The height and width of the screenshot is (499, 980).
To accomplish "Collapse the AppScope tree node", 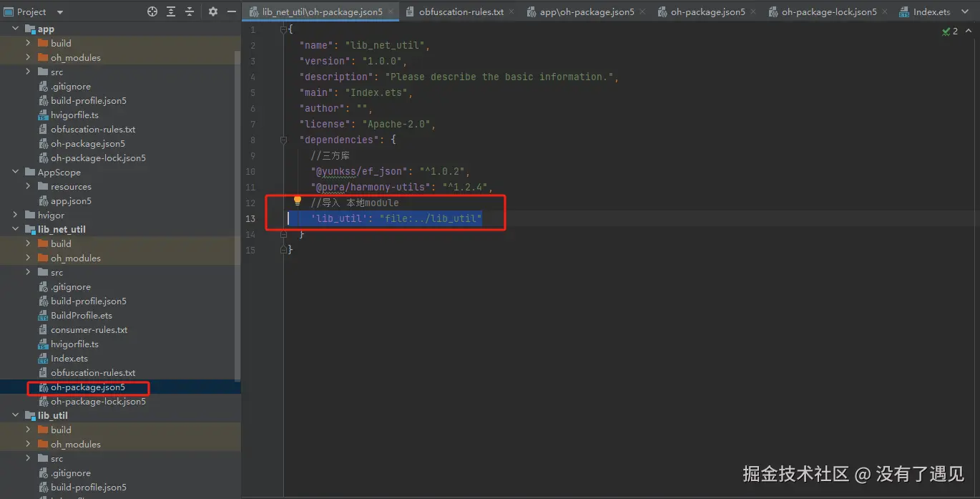I will click(15, 172).
